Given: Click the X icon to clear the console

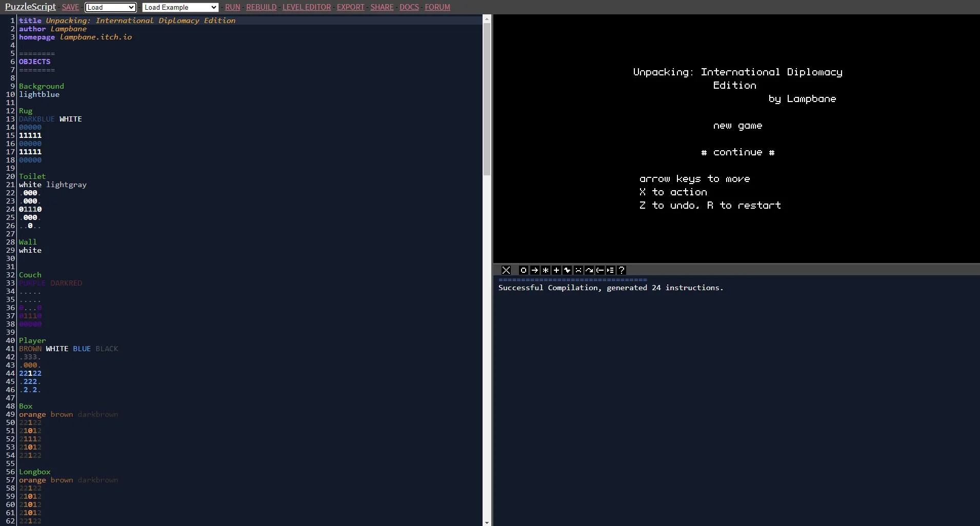Looking at the screenshot, I should 506,270.
